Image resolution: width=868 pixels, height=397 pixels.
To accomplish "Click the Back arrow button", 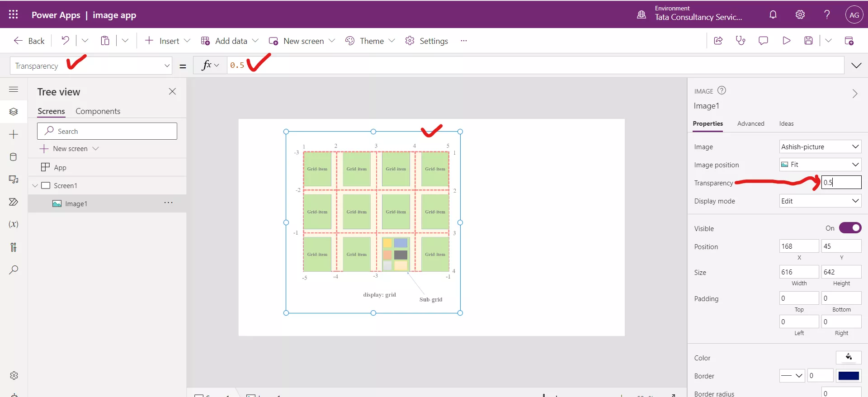I will pos(29,41).
